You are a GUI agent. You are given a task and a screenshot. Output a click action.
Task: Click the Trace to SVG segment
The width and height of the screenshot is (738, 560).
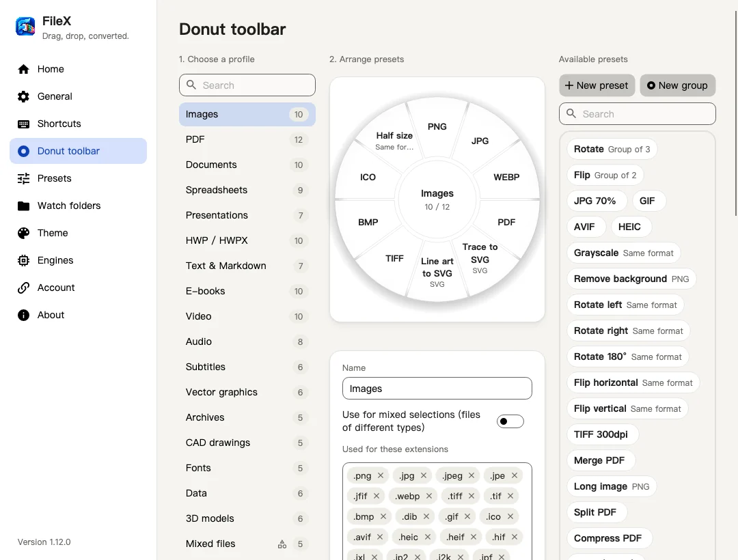(x=480, y=258)
